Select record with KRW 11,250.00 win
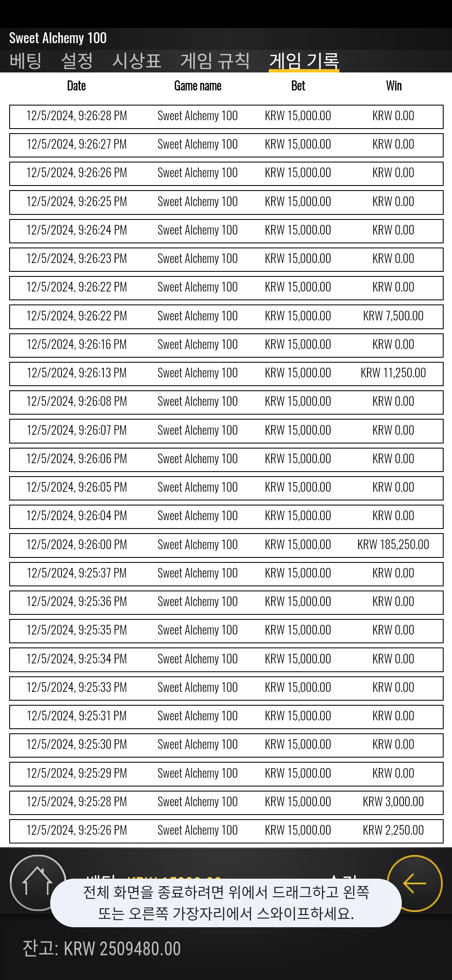 pos(226,374)
